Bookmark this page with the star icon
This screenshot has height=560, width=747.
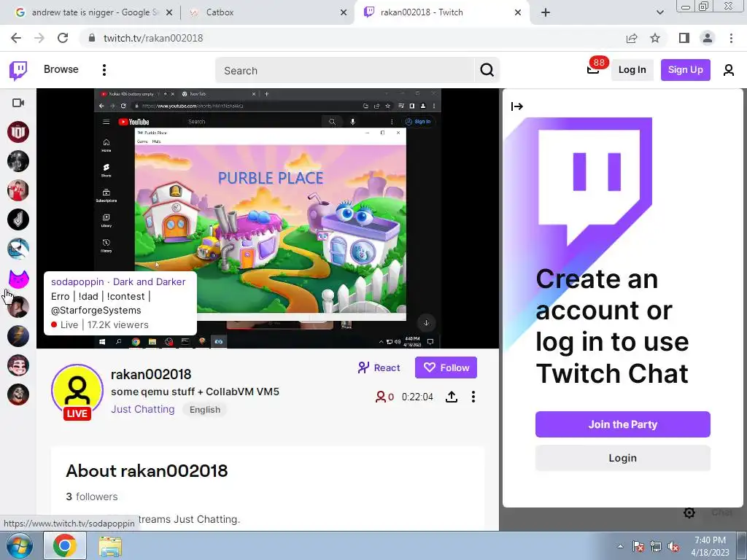tap(655, 38)
